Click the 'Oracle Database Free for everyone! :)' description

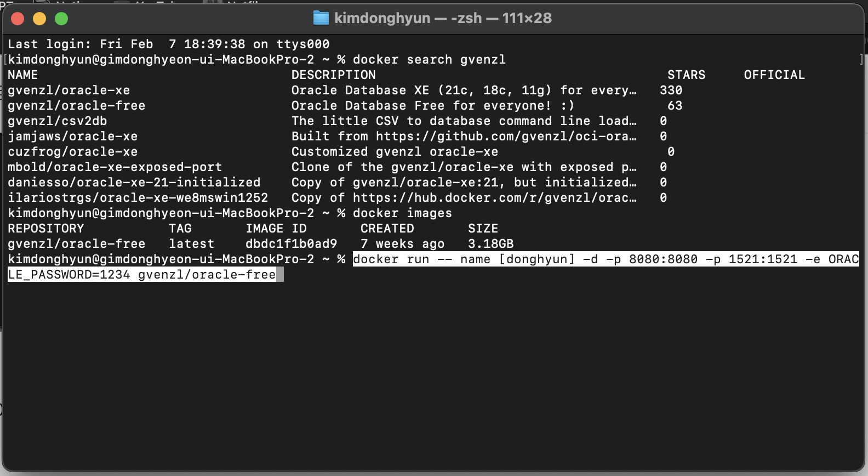[433, 105]
